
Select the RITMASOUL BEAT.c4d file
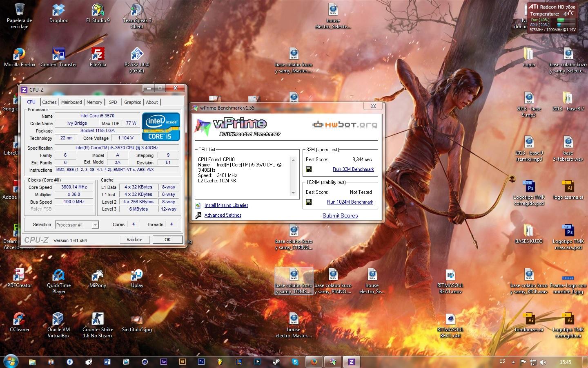click(450, 325)
